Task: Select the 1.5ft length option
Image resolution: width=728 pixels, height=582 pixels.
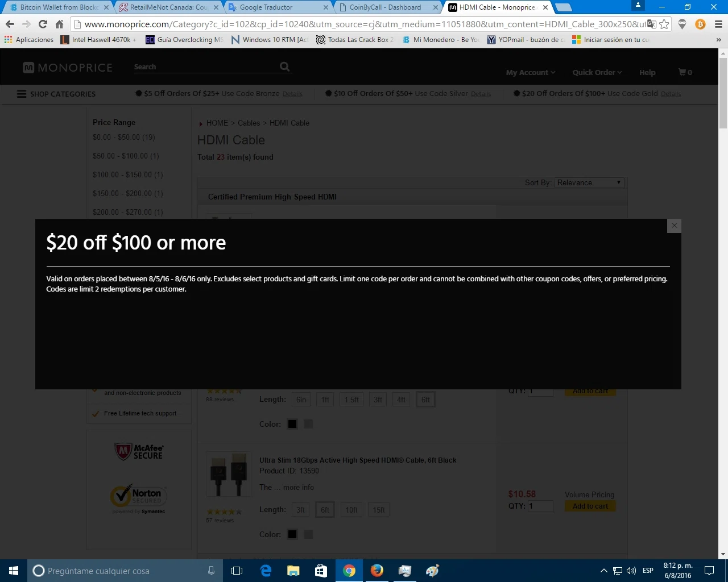Action: (351, 400)
